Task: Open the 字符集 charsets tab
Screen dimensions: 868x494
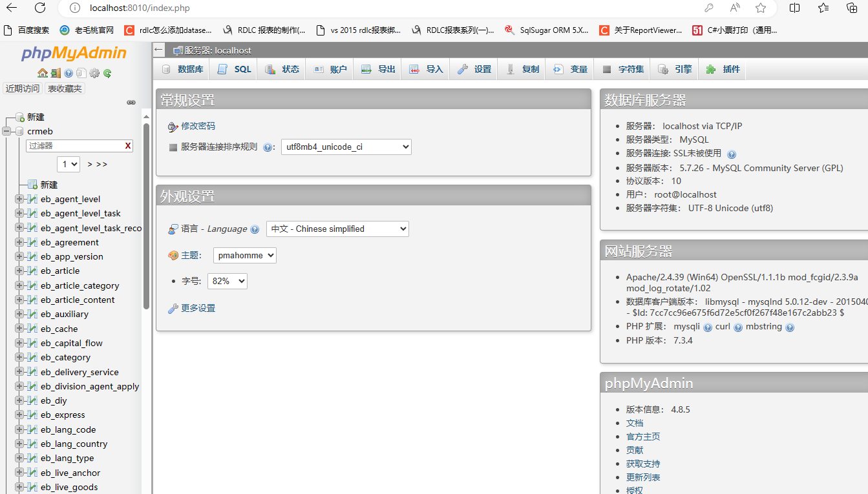Action: pos(622,69)
